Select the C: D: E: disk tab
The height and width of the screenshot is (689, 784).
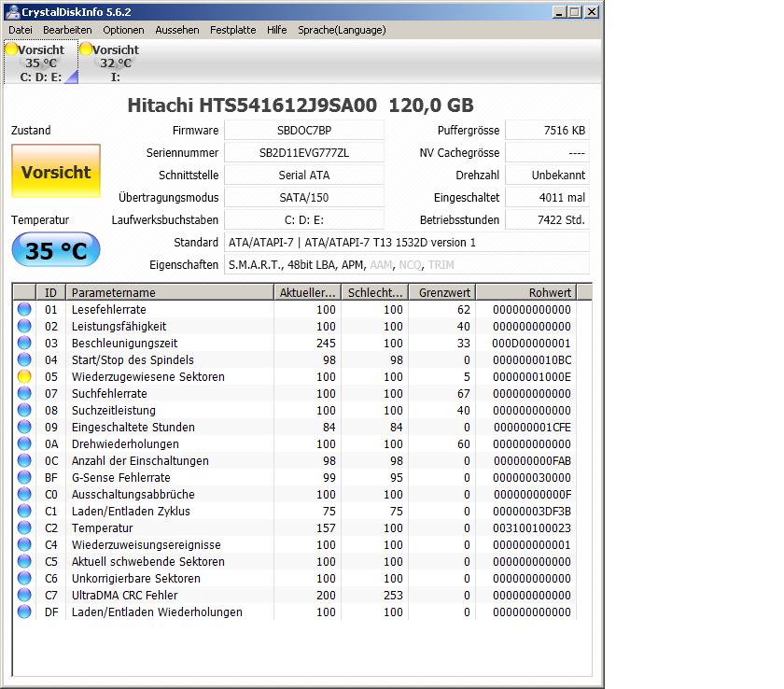click(x=41, y=63)
